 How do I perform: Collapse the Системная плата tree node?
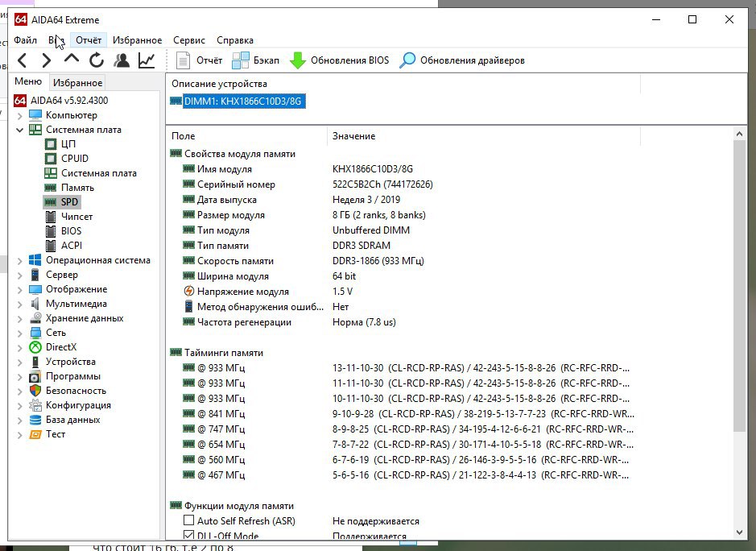coord(20,130)
